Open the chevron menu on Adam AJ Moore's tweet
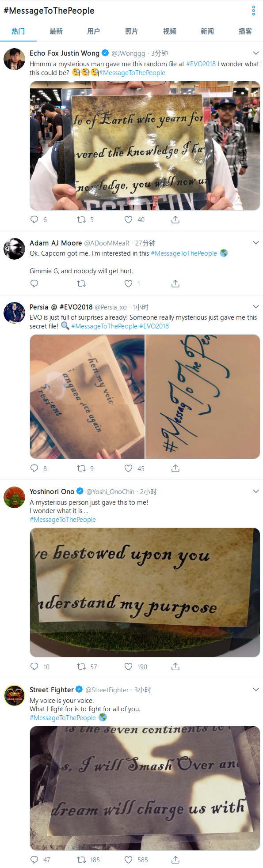This screenshot has height=868, width=263. click(x=255, y=243)
